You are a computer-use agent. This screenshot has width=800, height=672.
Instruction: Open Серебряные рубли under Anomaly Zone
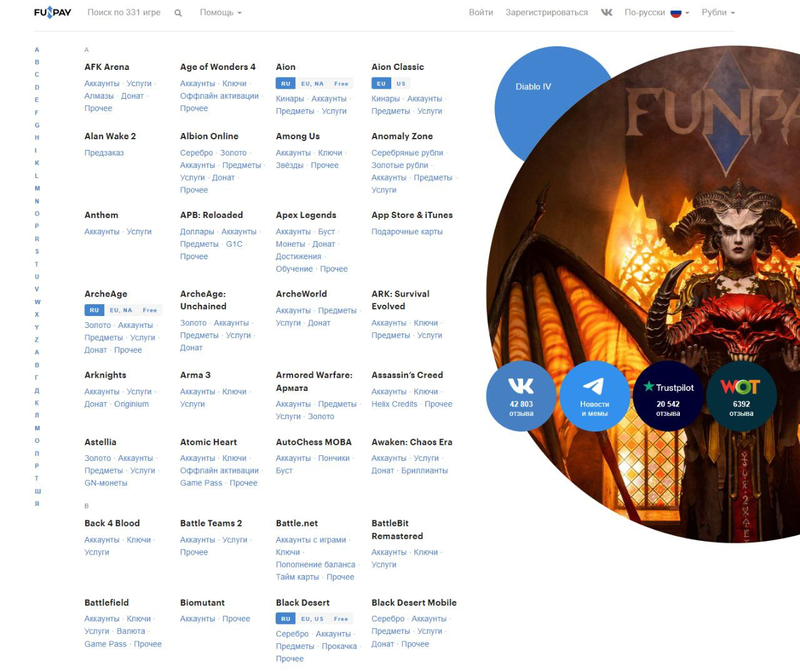point(407,152)
